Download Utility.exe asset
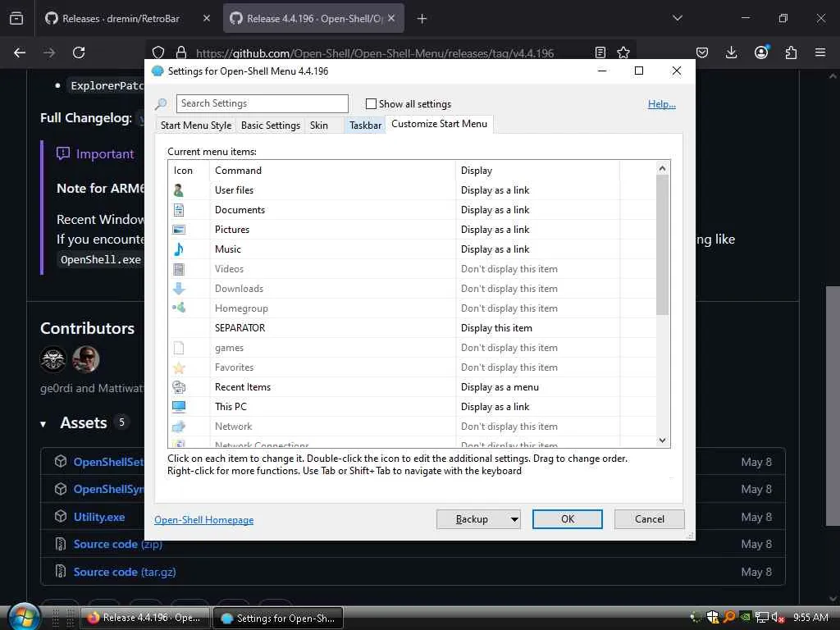The width and height of the screenshot is (840, 630). [x=99, y=517]
